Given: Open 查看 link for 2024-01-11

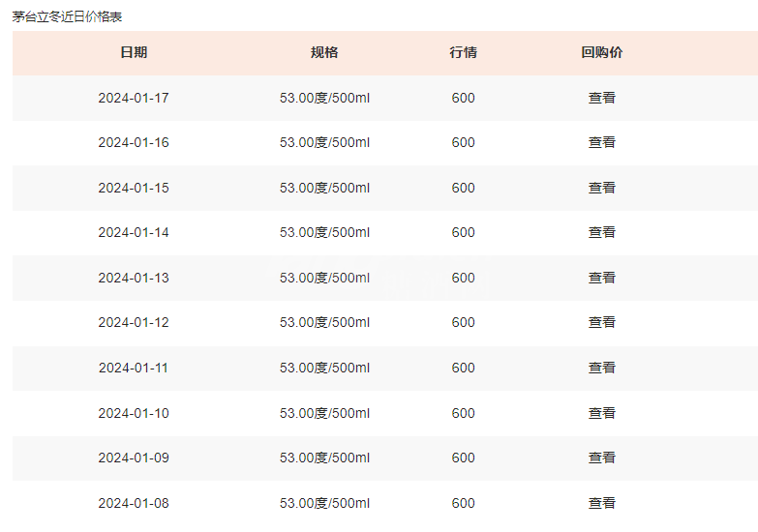Looking at the screenshot, I should click(x=601, y=368).
